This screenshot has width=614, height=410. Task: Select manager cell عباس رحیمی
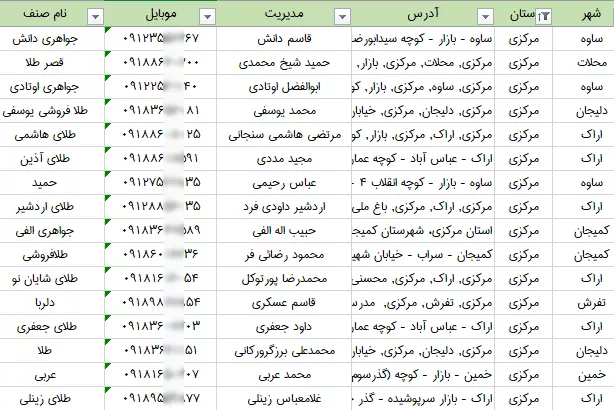(284, 182)
